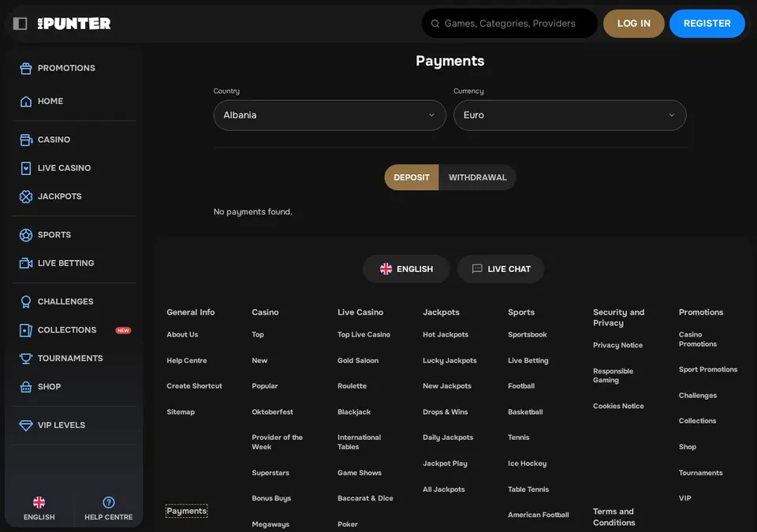Screen dimensions: 757x532
Task: Click the Register button
Action: [707, 23]
